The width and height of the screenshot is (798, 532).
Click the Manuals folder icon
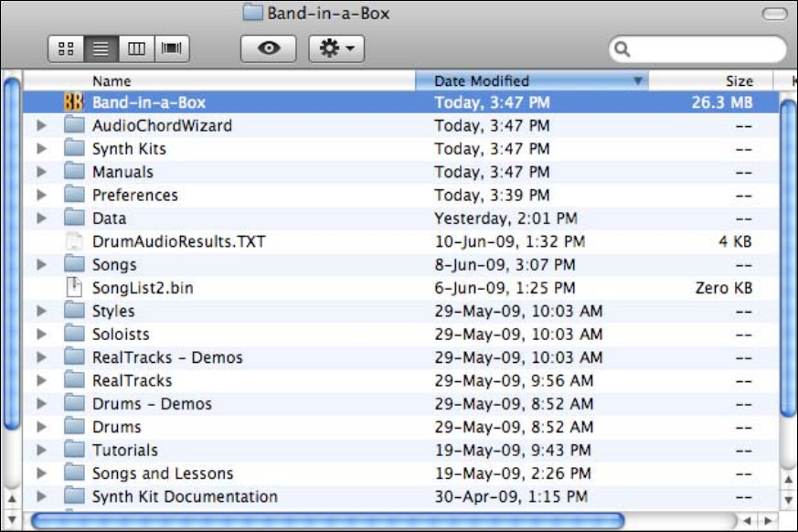[x=74, y=172]
